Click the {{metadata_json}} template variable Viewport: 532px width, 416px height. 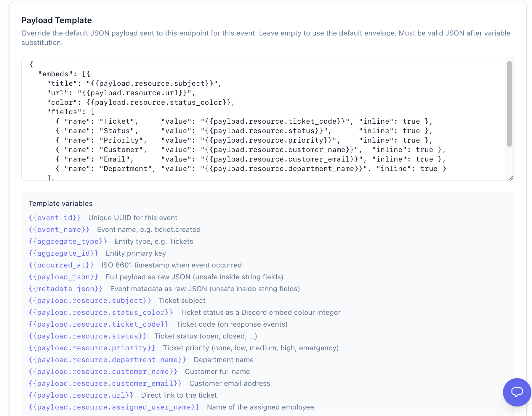(x=66, y=289)
